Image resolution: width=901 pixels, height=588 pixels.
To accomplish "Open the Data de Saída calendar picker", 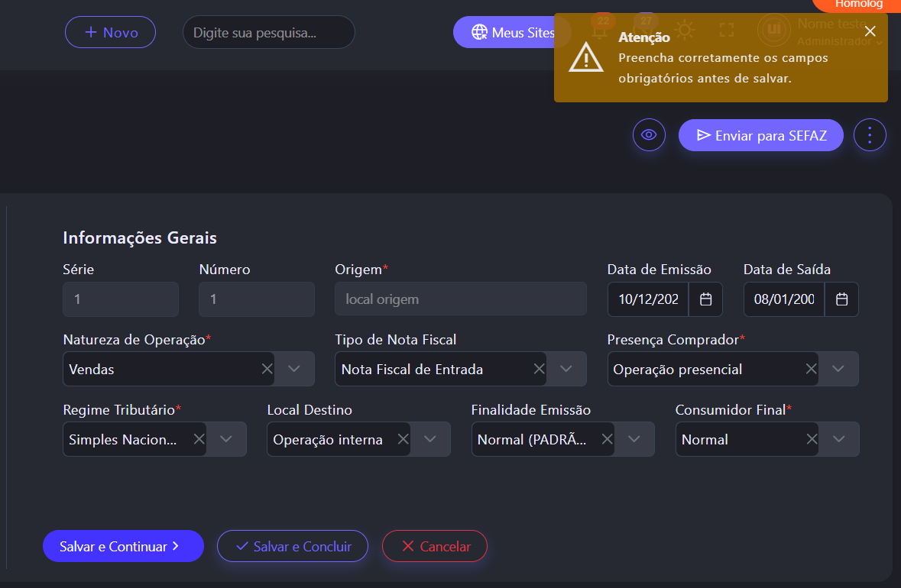I will tap(841, 299).
